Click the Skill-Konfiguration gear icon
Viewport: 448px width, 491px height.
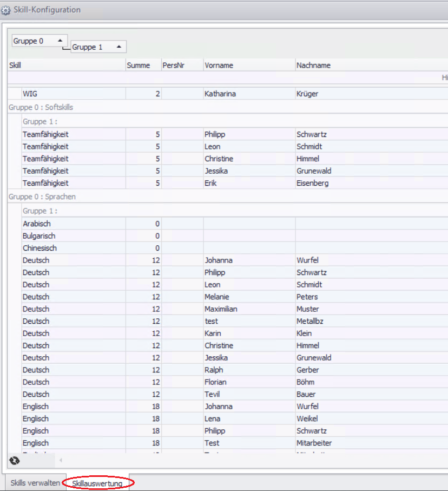click(5, 10)
